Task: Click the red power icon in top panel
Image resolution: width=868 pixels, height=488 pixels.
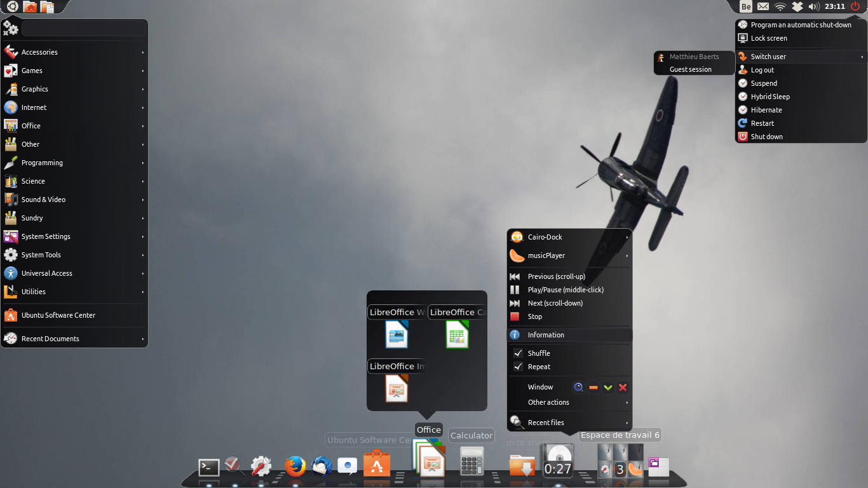Action: click(855, 6)
